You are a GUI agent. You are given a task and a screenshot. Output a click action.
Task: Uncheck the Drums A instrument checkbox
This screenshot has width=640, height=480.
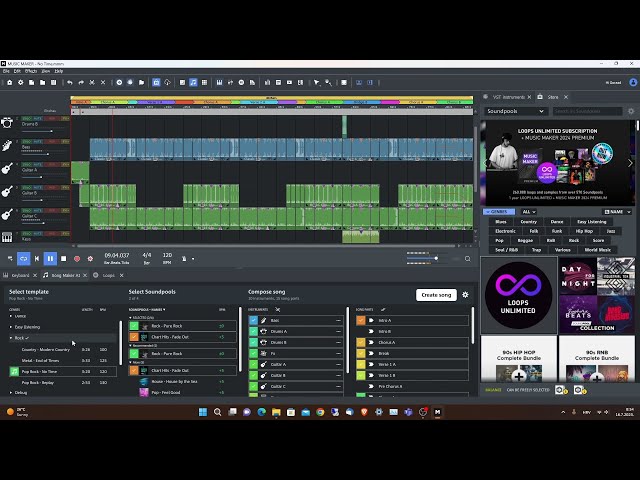pyautogui.click(x=253, y=331)
